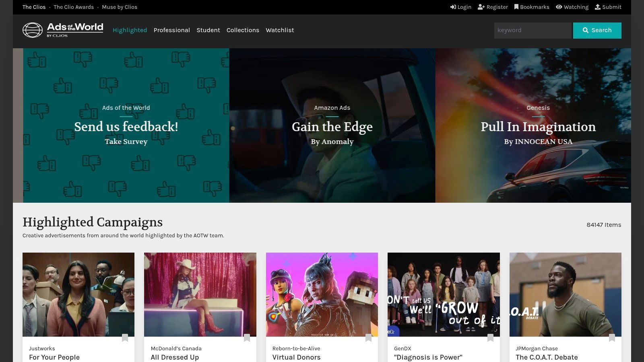Viewport: 644px width, 362px height.
Task: Click the Highlighted Campaigns heading
Action: 93,222
